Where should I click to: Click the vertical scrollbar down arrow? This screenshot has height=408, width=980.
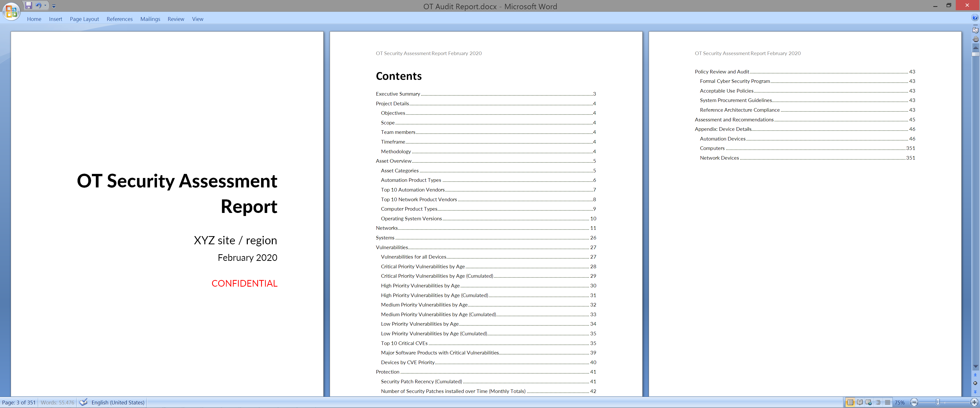click(975, 366)
